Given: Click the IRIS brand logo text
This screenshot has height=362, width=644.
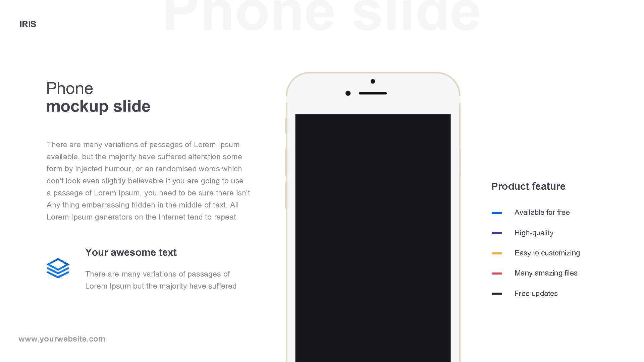Looking at the screenshot, I should click(28, 23).
